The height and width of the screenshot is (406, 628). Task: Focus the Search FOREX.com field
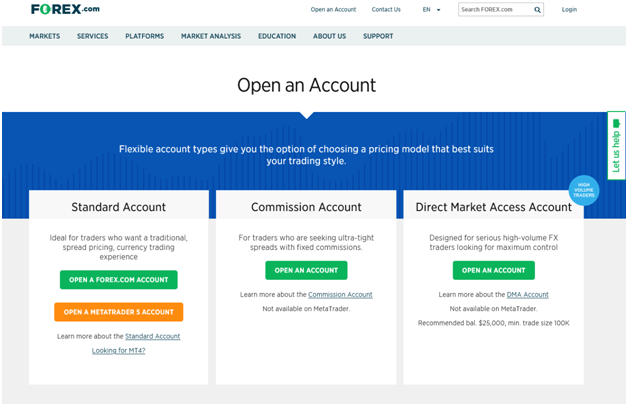(x=501, y=10)
